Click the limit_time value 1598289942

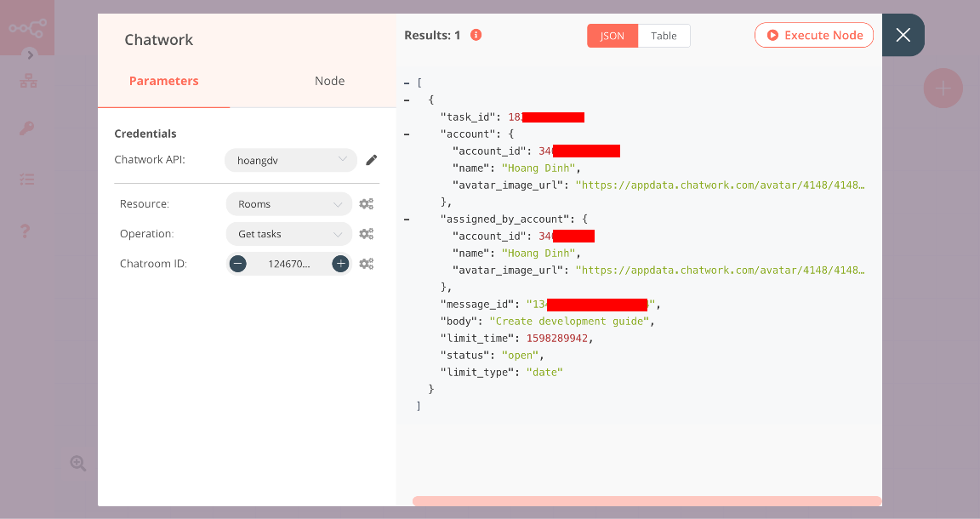[x=557, y=339]
